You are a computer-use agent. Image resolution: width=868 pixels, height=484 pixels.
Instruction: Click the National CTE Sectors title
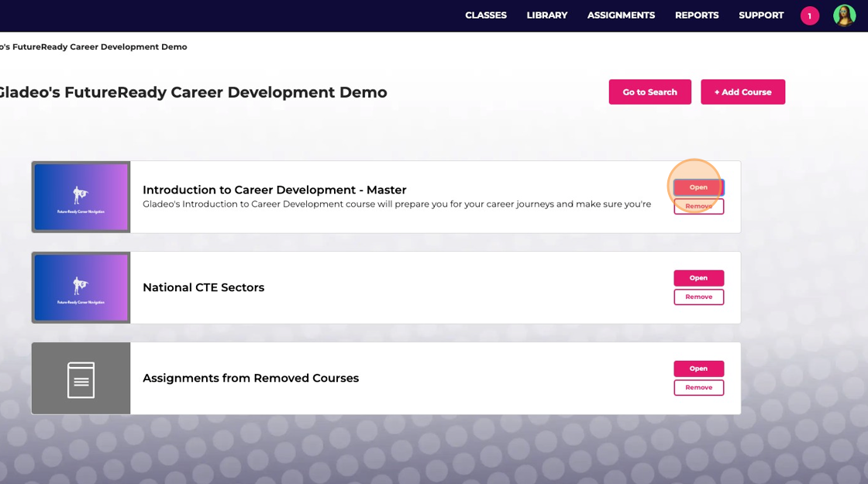[204, 287]
